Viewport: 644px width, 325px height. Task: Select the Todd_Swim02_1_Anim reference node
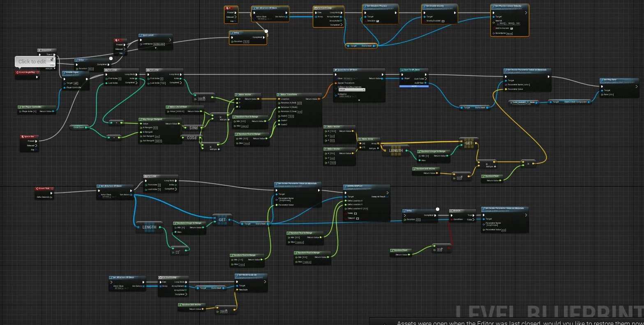[x=523, y=102]
